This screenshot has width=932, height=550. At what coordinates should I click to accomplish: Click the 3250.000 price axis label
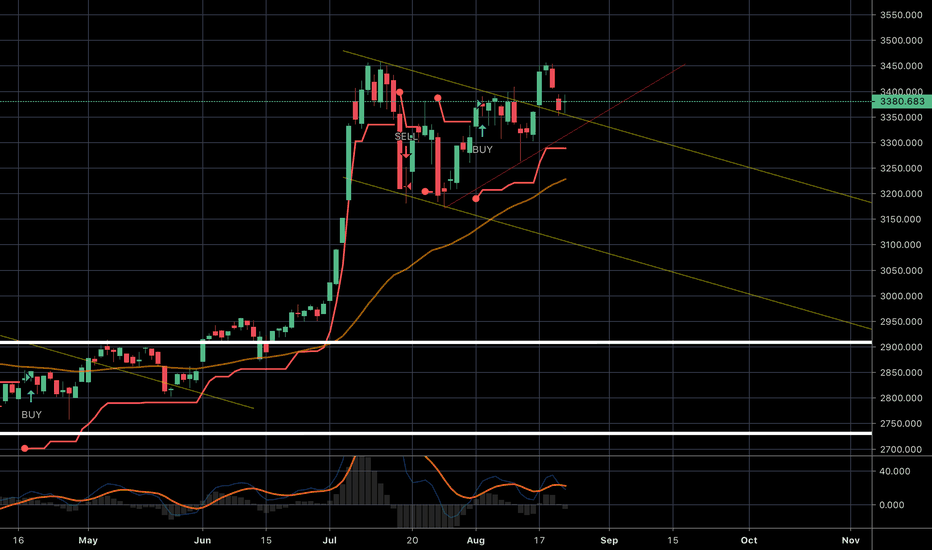(x=901, y=168)
